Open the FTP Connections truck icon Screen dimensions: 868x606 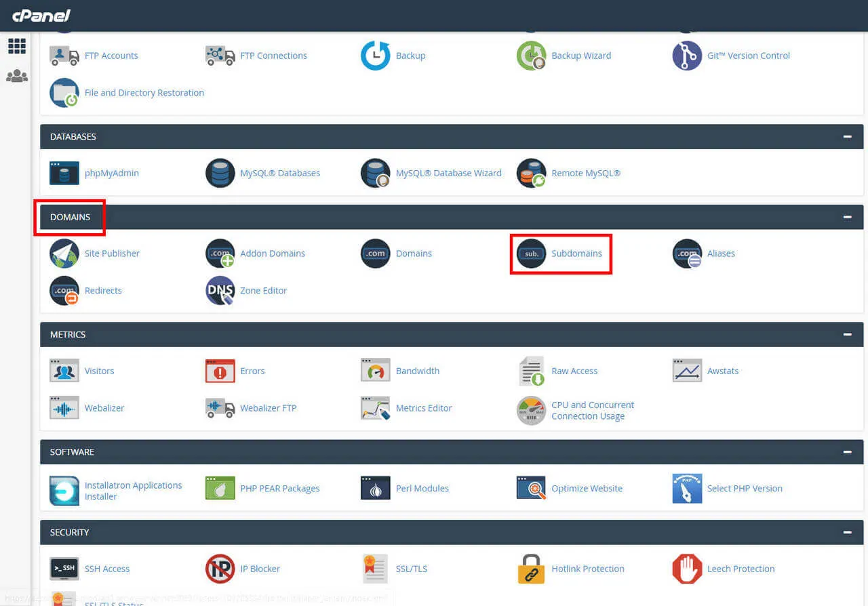point(220,56)
